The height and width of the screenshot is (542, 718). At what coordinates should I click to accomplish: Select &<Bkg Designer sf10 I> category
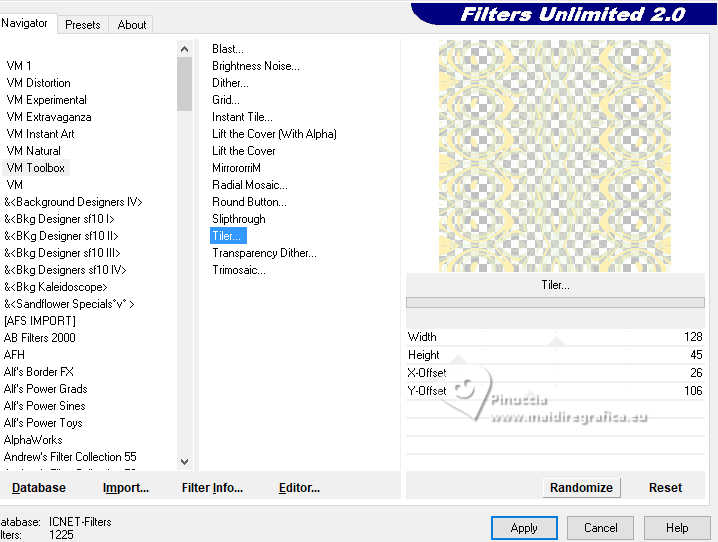[x=59, y=219]
